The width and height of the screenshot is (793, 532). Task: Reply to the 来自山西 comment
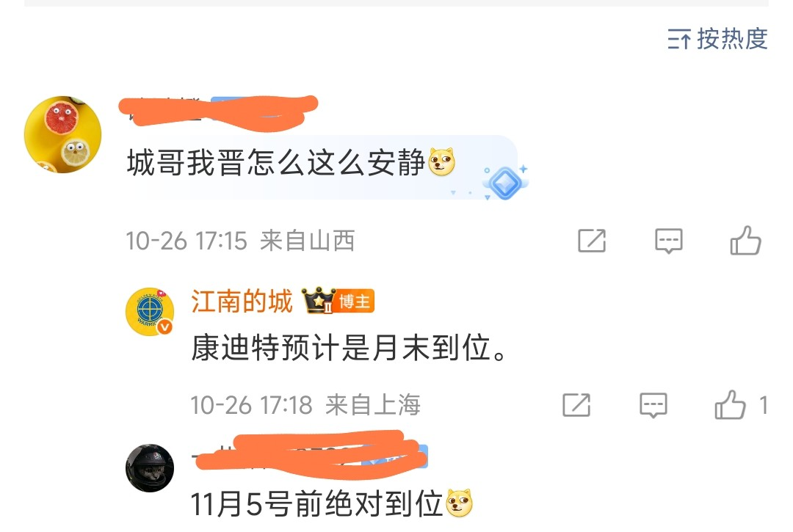tap(669, 241)
